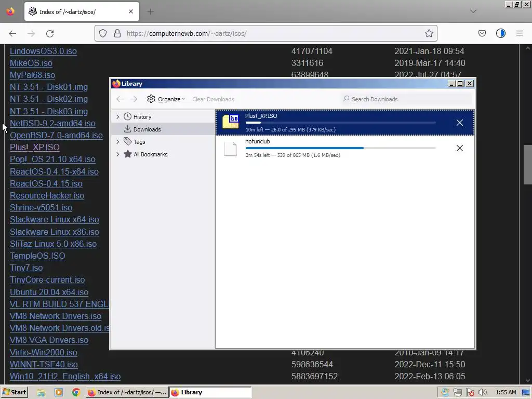
Task: Click the page vertical scrollbar thumb
Action: pos(528,165)
